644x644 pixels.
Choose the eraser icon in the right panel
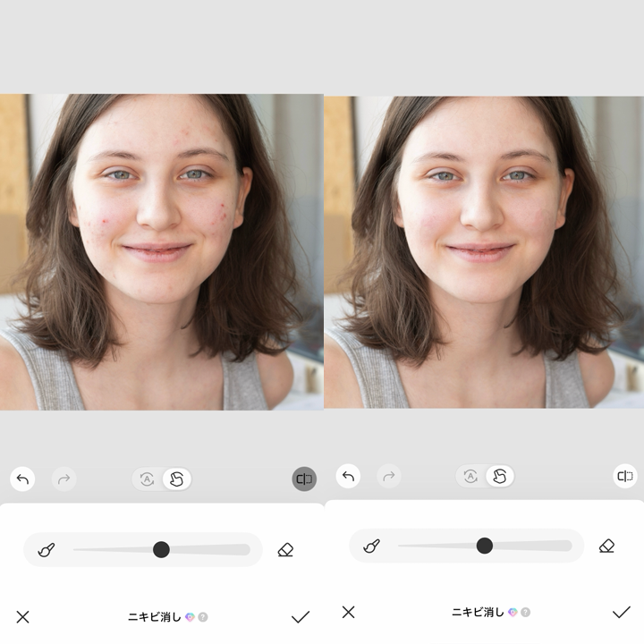coord(606,546)
